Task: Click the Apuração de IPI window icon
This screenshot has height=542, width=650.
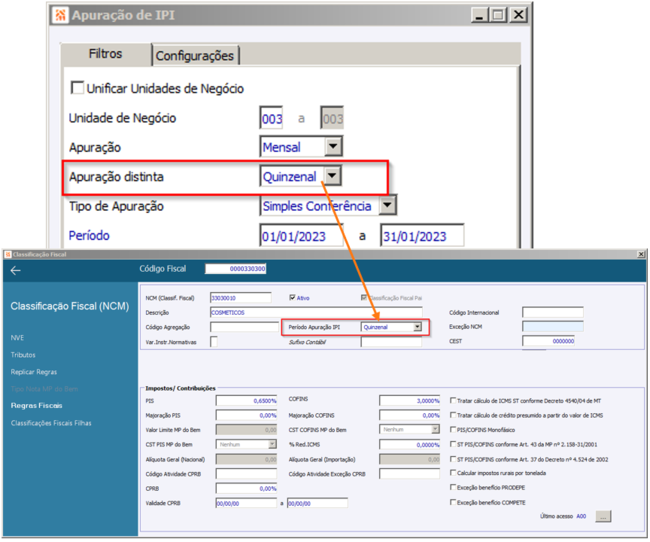Action: 61,15
